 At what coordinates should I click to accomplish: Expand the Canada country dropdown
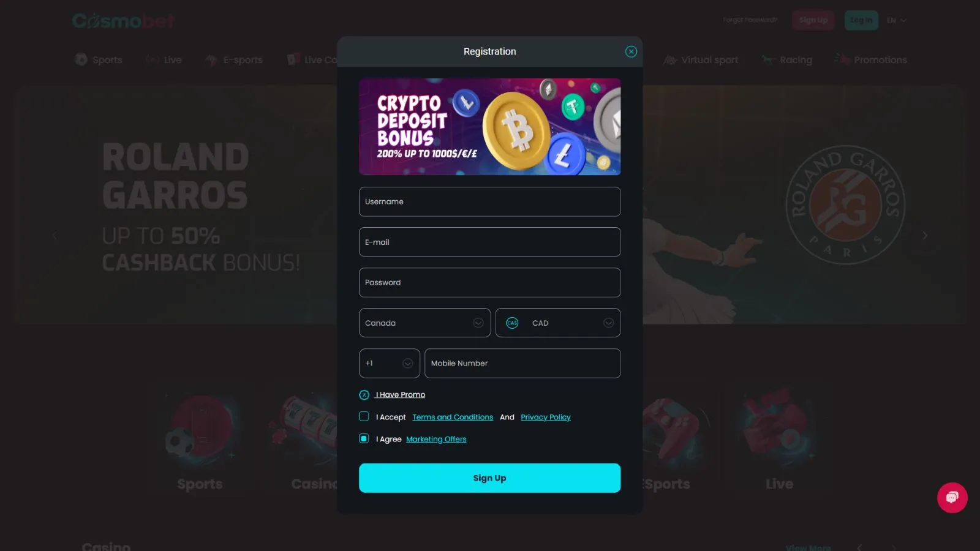[x=424, y=323]
